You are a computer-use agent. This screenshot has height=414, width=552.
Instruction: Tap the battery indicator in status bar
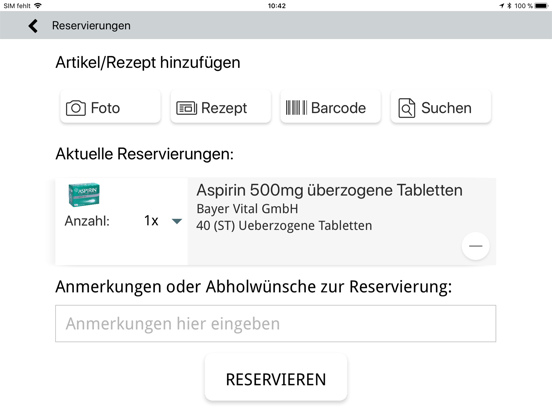click(x=541, y=6)
